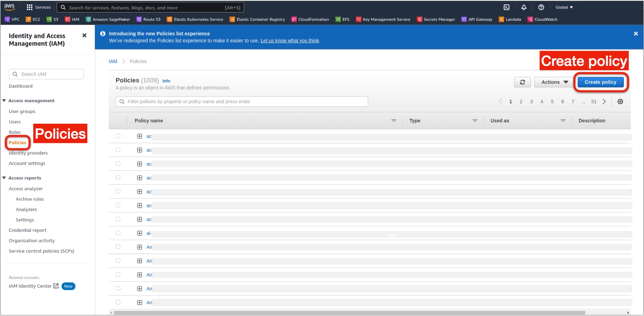
Task: Go to next page of policies
Action: (604, 102)
